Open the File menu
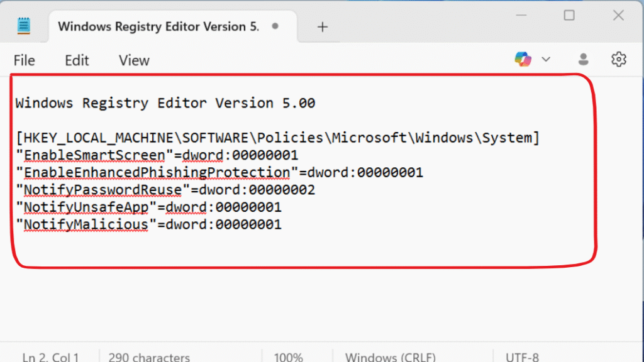The height and width of the screenshot is (362, 644). (25, 60)
